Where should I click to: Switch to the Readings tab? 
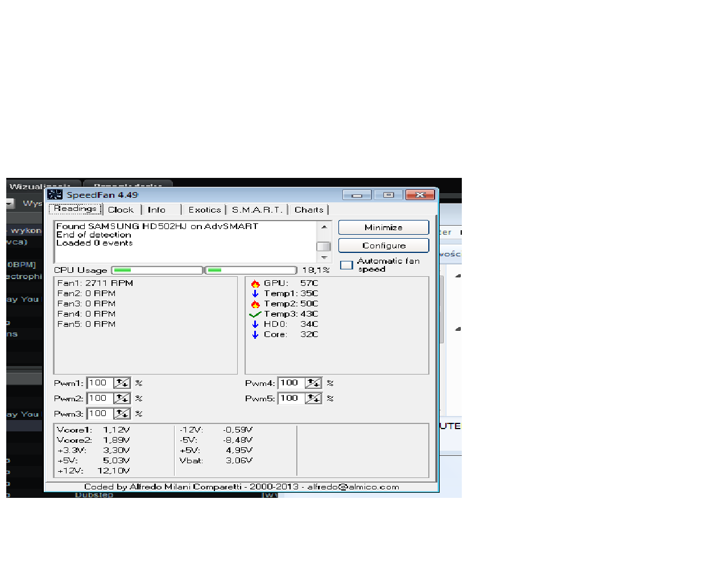click(x=75, y=209)
